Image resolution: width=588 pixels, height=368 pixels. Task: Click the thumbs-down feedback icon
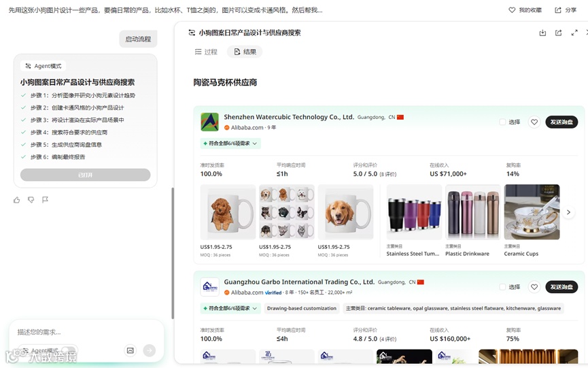point(31,200)
